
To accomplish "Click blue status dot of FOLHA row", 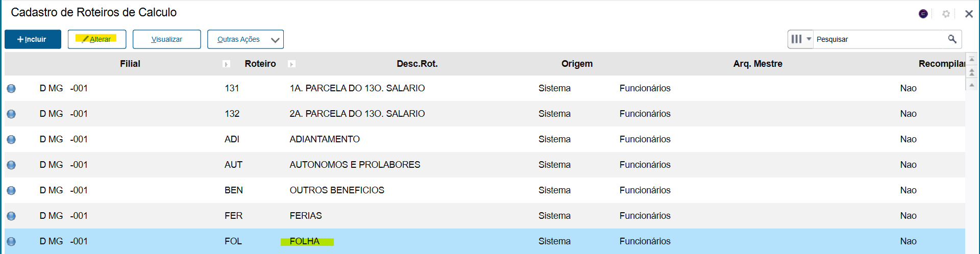I will [11, 242].
